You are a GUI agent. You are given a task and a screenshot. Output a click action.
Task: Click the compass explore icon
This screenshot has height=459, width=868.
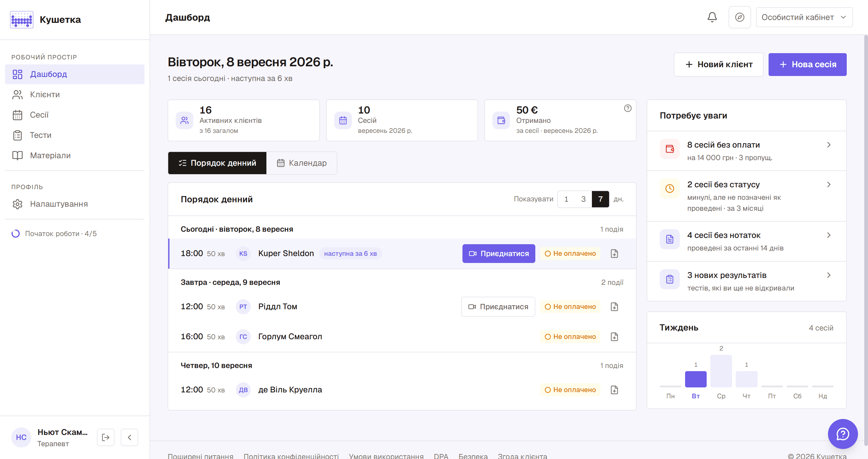coord(739,17)
